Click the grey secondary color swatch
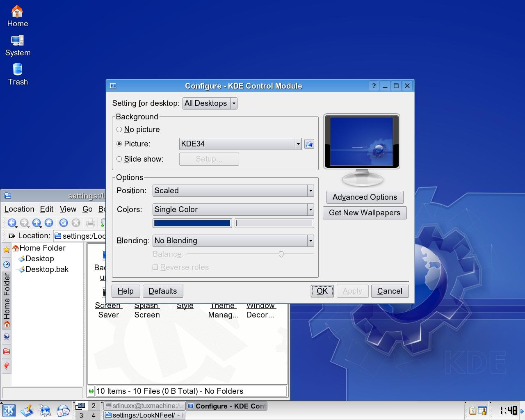525x420 pixels. click(274, 223)
